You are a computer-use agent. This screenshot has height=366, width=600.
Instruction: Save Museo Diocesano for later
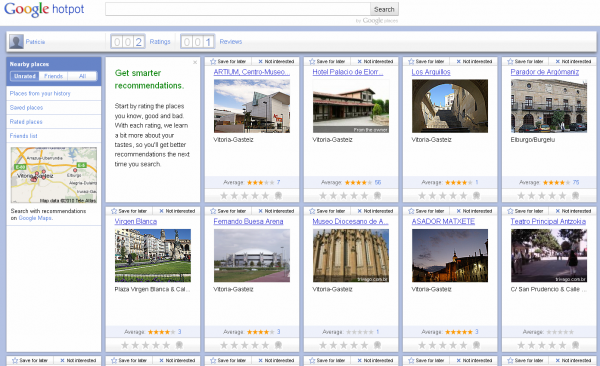(327, 211)
